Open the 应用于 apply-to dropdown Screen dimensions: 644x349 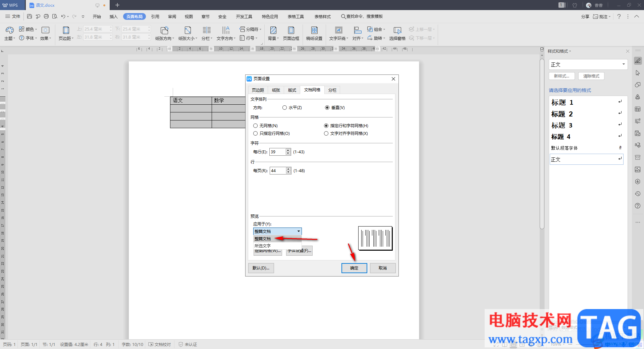tap(277, 231)
